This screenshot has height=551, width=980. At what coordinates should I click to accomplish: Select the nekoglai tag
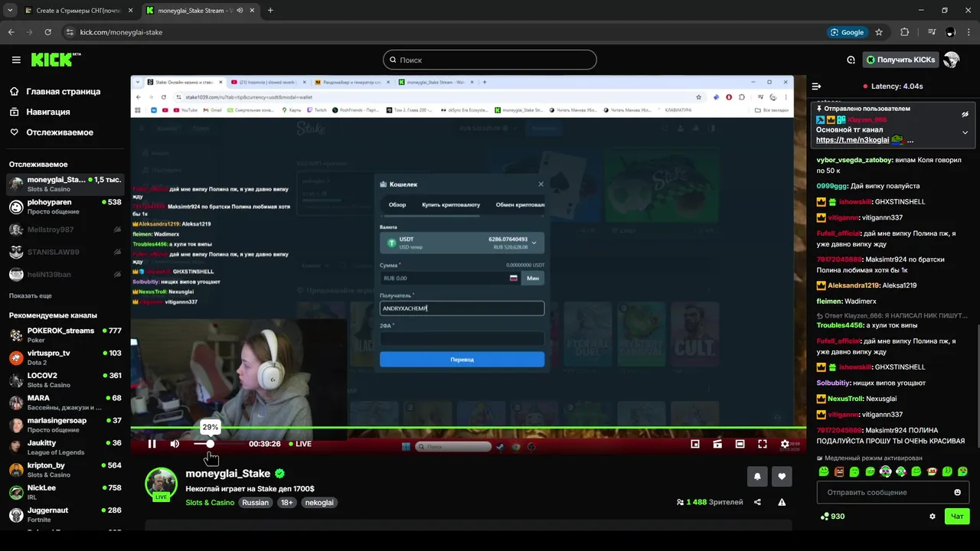tap(318, 503)
